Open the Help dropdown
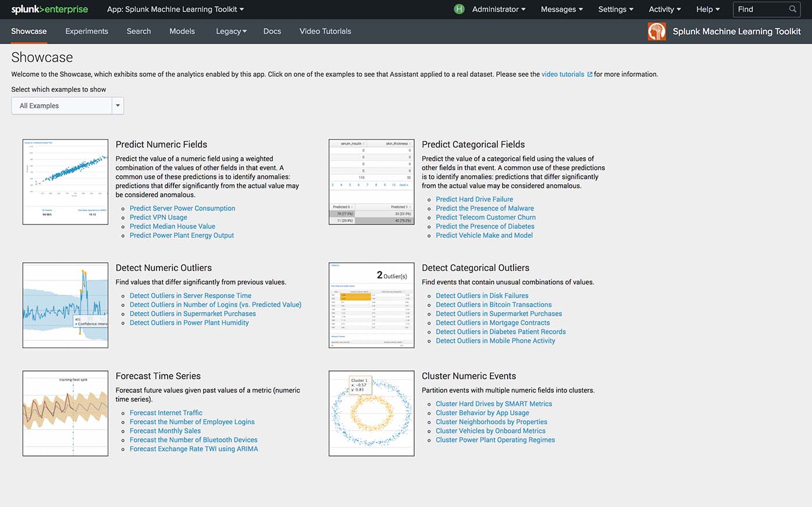The width and height of the screenshot is (812, 507). 708,9
